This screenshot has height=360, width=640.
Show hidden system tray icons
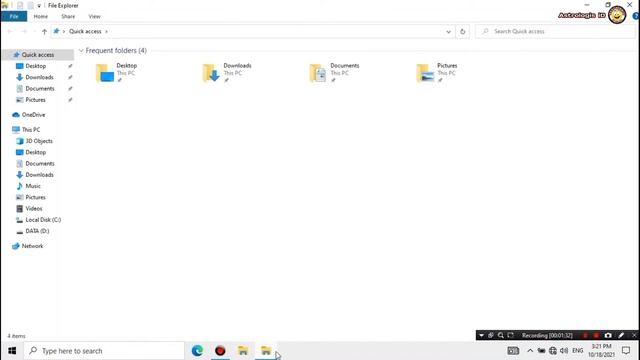click(530, 351)
